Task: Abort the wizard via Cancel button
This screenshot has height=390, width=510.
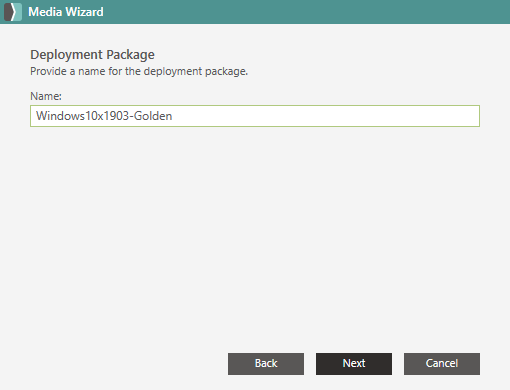Action: pyautogui.click(x=442, y=364)
